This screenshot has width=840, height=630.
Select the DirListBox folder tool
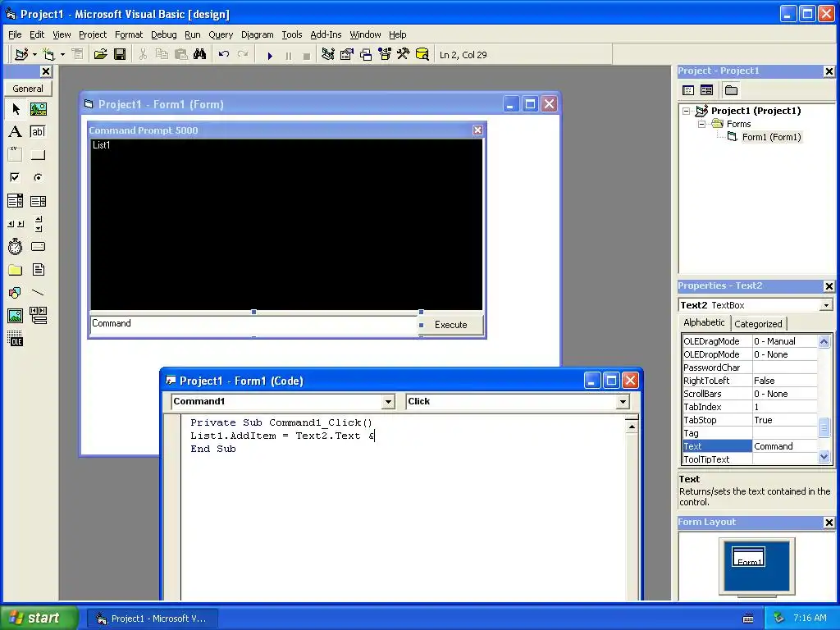pyautogui.click(x=16, y=269)
